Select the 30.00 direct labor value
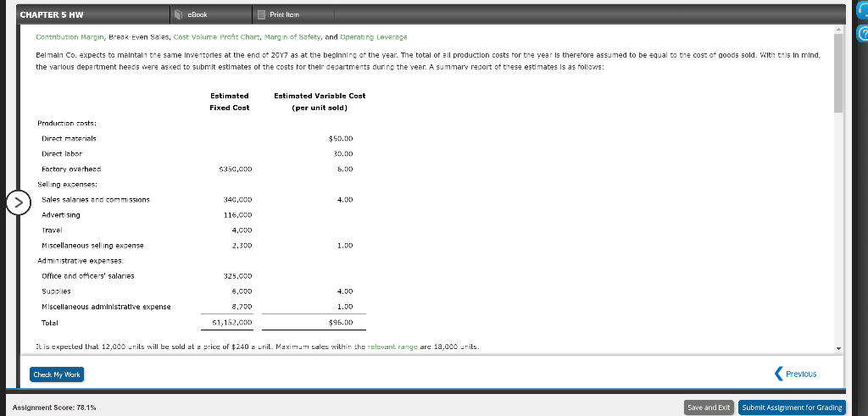The image size is (868, 416). pos(344,154)
